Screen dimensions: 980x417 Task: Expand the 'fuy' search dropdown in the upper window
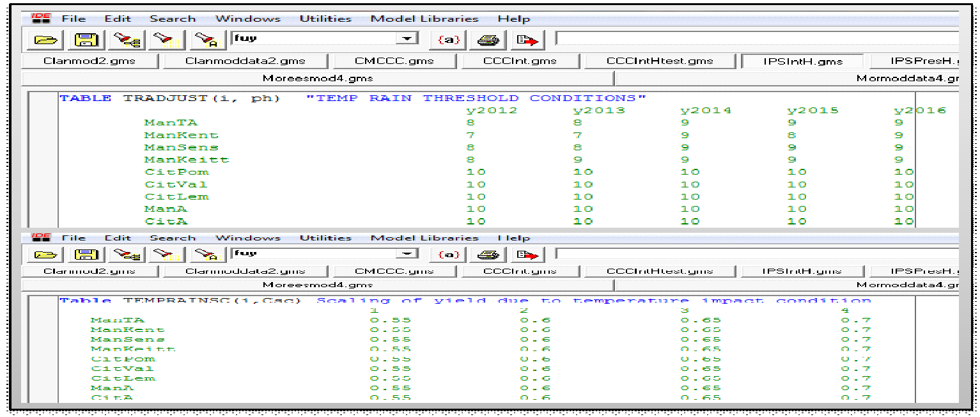click(x=407, y=39)
